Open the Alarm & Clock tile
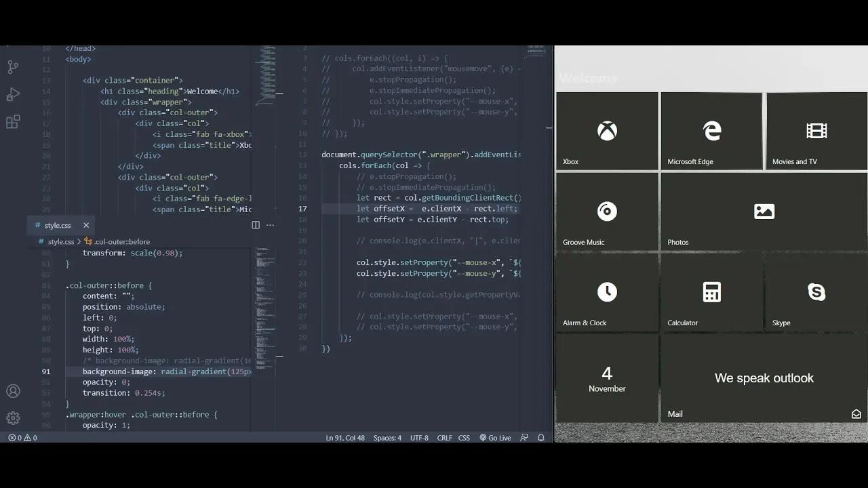This screenshot has width=868, height=488. [x=606, y=292]
